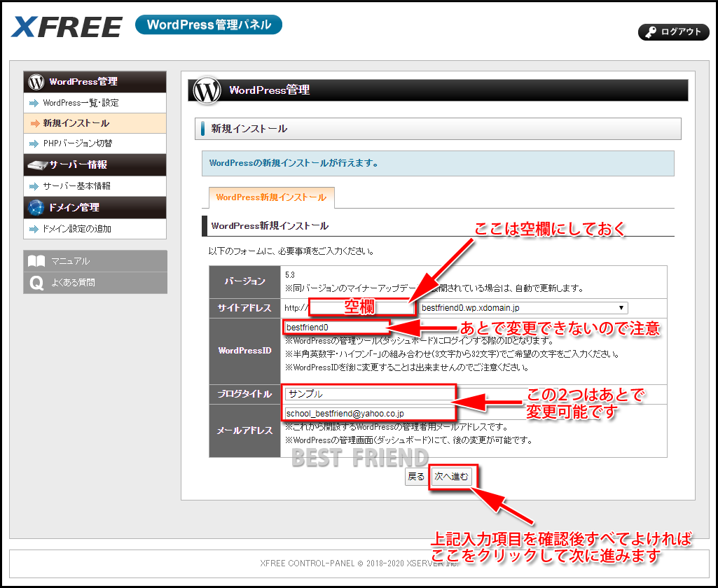Click the XFREE logo
The height and width of the screenshot is (588, 718).
pyautogui.click(x=67, y=27)
